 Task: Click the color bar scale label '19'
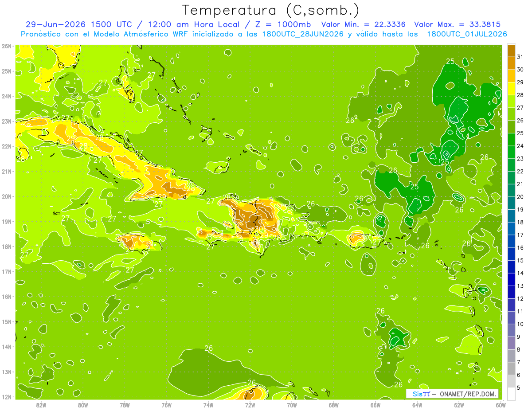pos(520,209)
